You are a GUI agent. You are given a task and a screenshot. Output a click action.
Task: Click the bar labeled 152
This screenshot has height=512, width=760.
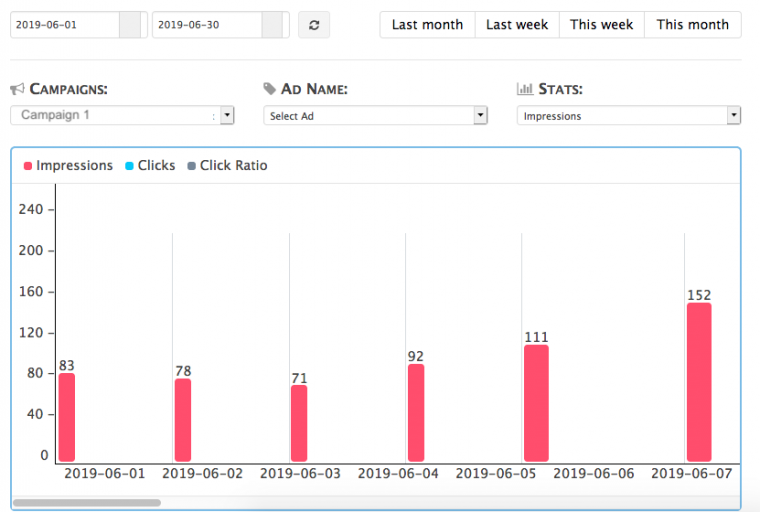click(699, 382)
